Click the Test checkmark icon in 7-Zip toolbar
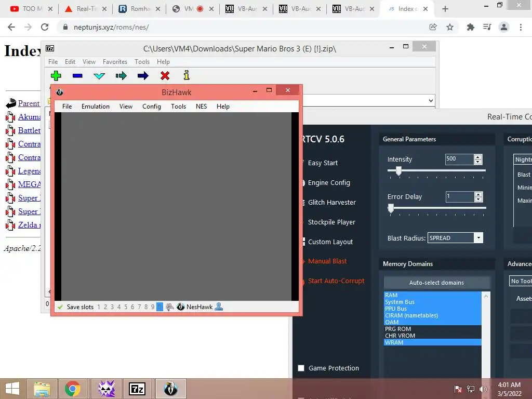Image resolution: width=532 pixels, height=399 pixels. [99, 76]
